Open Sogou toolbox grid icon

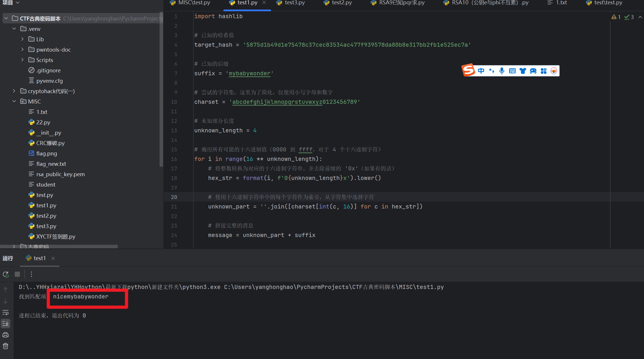pyautogui.click(x=544, y=71)
